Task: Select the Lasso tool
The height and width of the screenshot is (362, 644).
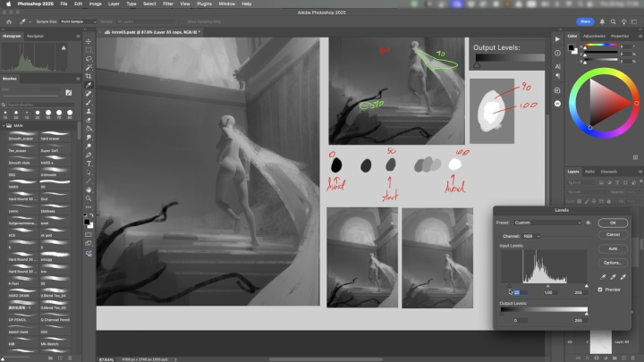Action: 89,59
